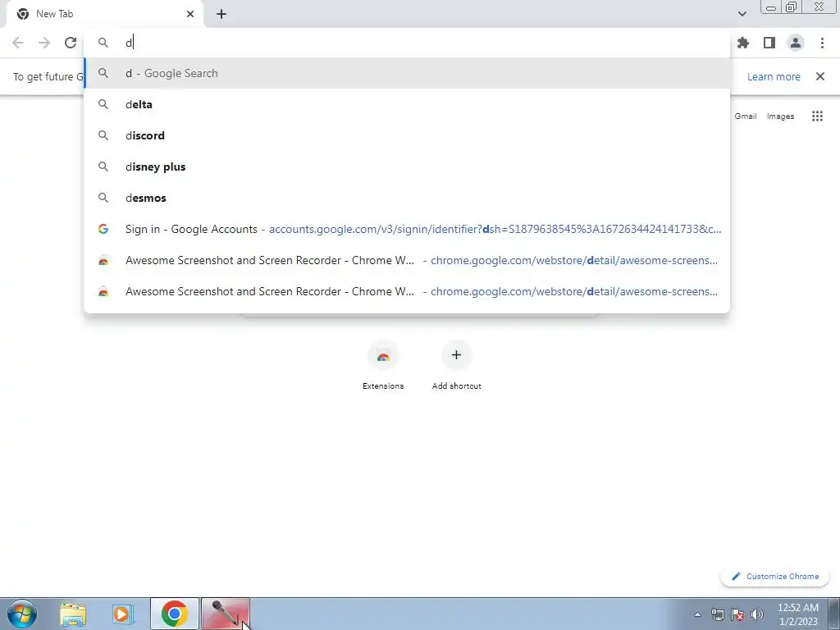The image size is (840, 630).
Task: Open a new tab with plus button
Action: click(221, 14)
